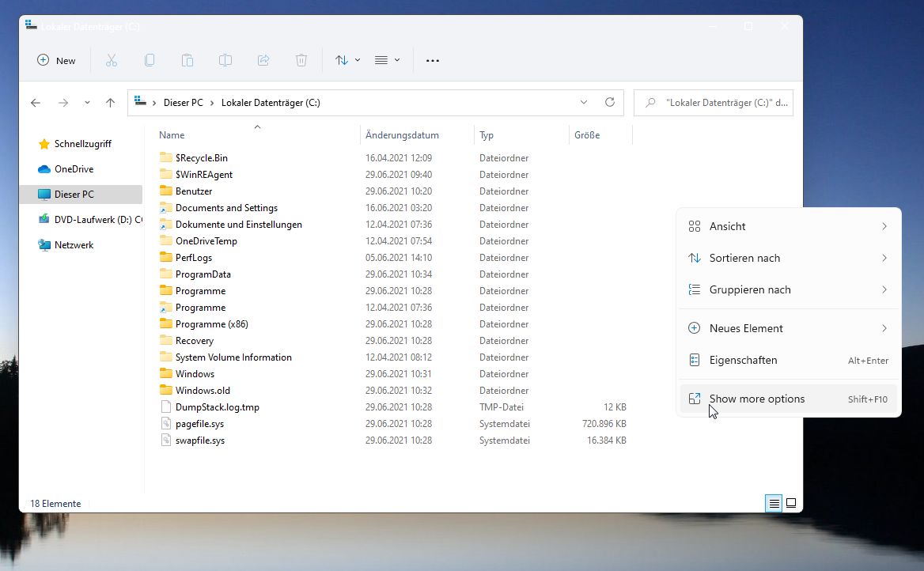Click the Rename icon in toolbar
This screenshot has height=571, width=924.
point(225,60)
